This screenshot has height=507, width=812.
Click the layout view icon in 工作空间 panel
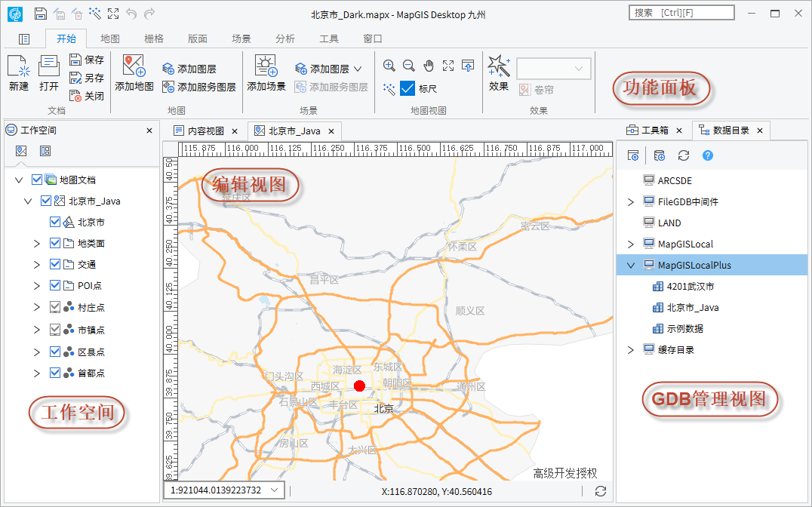tap(45, 151)
